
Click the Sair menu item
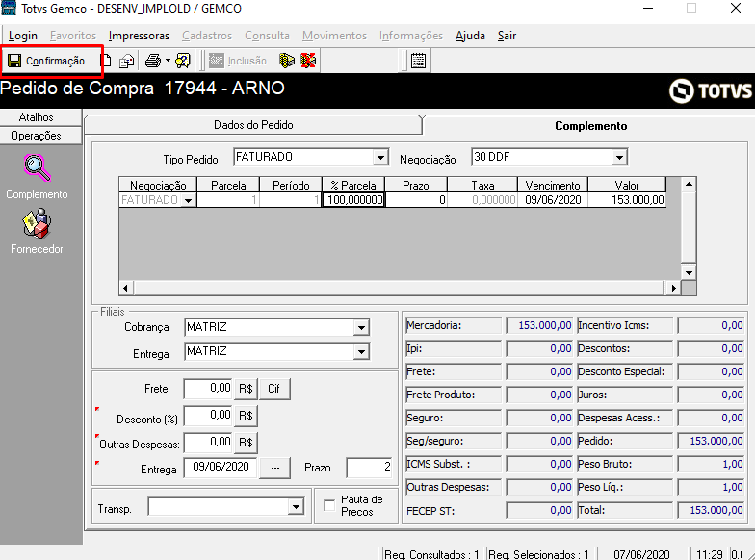(507, 36)
